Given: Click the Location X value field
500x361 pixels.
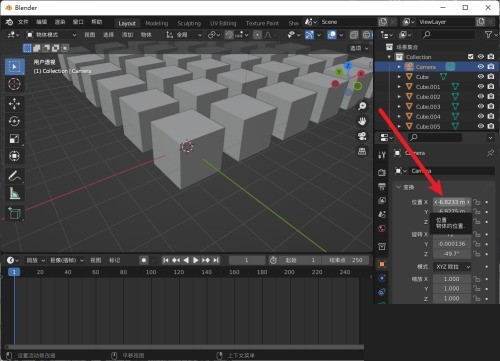Looking at the screenshot, I should [452, 202].
